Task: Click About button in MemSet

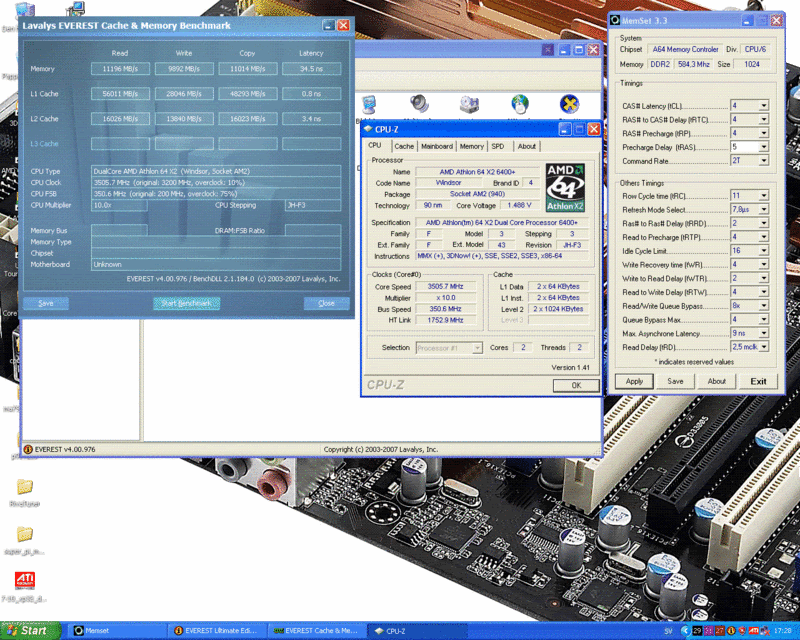Action: point(716,381)
